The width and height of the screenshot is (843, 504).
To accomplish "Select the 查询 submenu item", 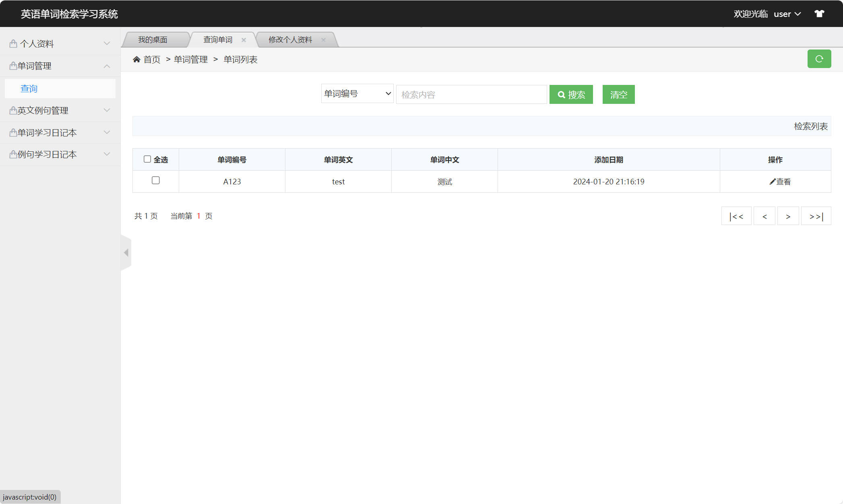I will click(29, 89).
